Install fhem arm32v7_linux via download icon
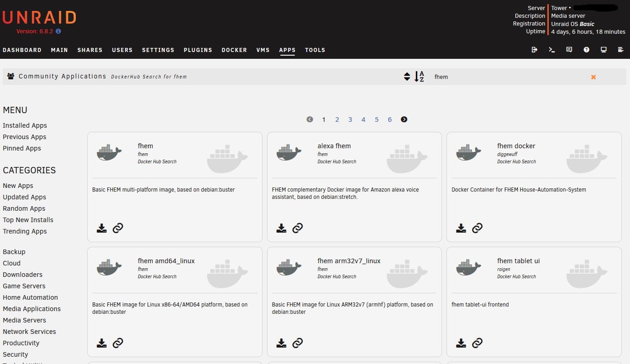This screenshot has height=364, width=630. 281,343
